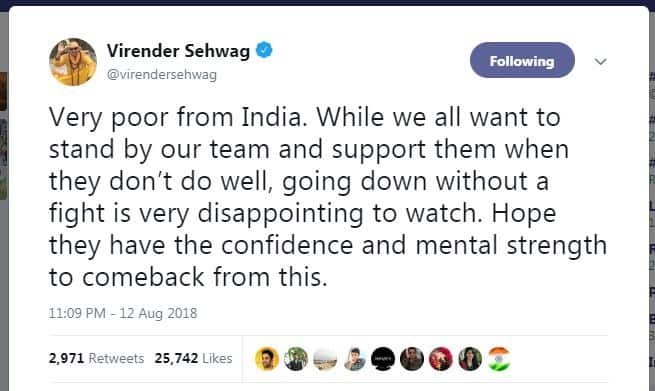
Task: Click the sixth liker avatar with dark portrait
Action: pos(412,359)
